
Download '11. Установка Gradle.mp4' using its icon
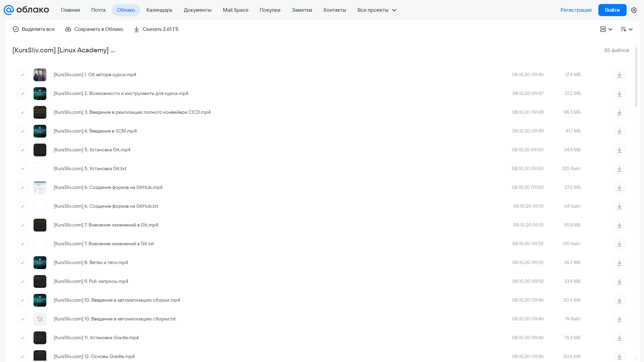point(619,338)
